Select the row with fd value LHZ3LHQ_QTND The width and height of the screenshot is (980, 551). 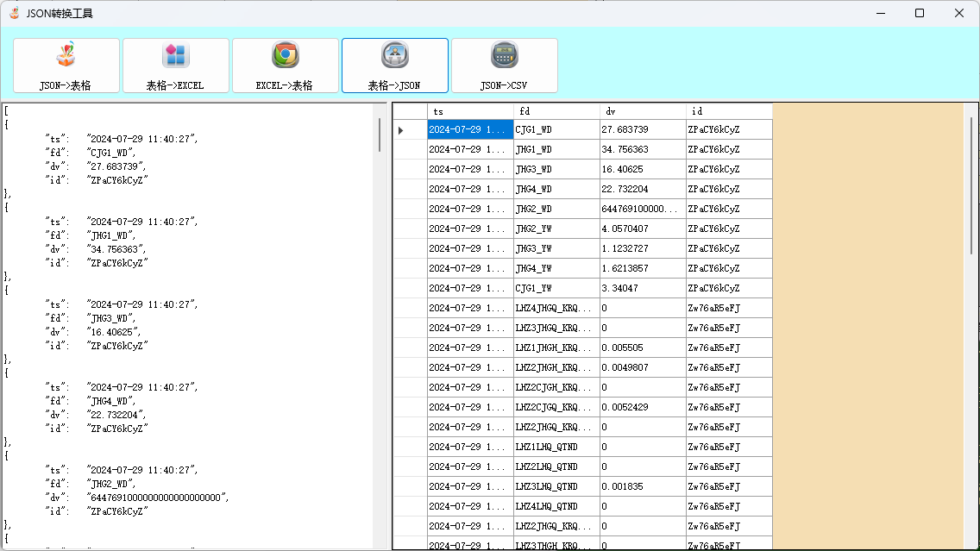[x=556, y=485]
